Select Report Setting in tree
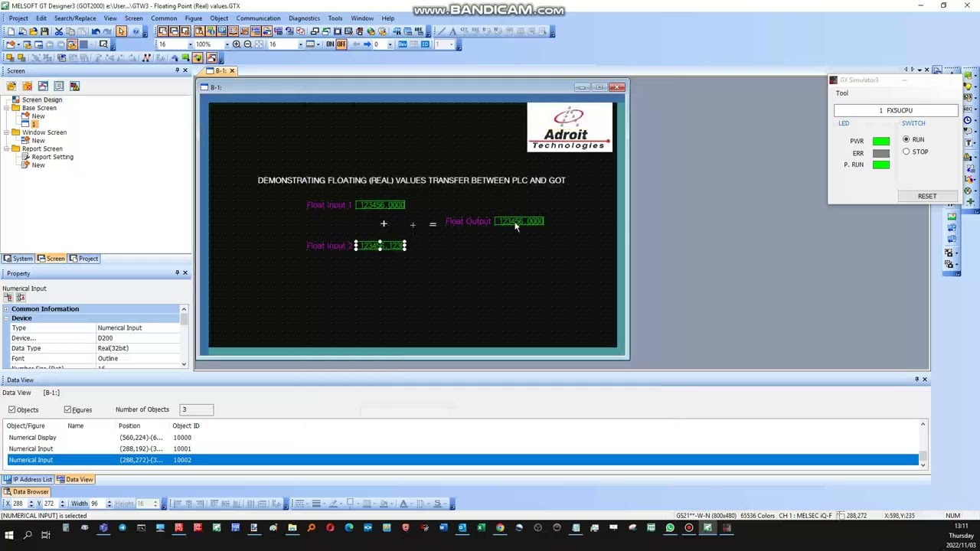The height and width of the screenshot is (551, 980). [52, 157]
